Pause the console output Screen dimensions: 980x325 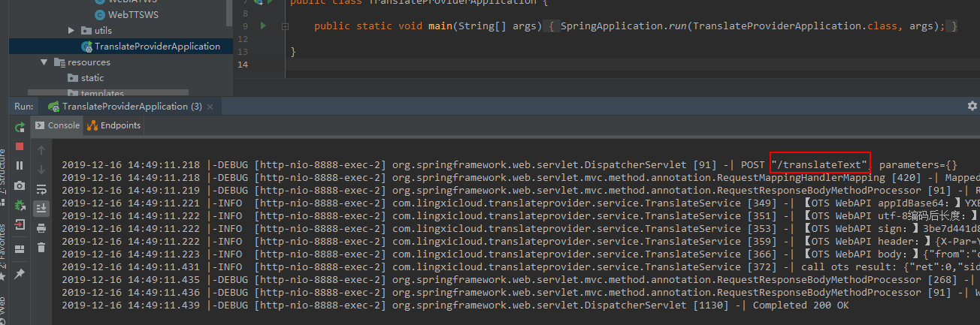coord(20,166)
